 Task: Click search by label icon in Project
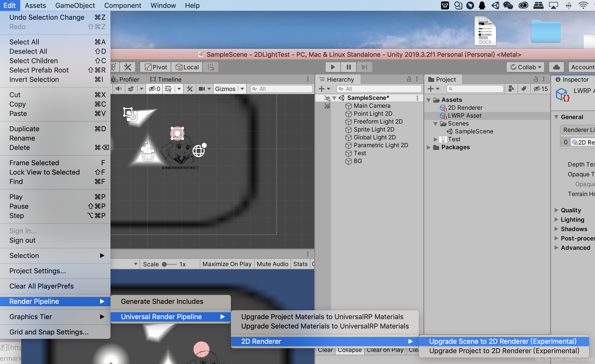tap(524, 89)
